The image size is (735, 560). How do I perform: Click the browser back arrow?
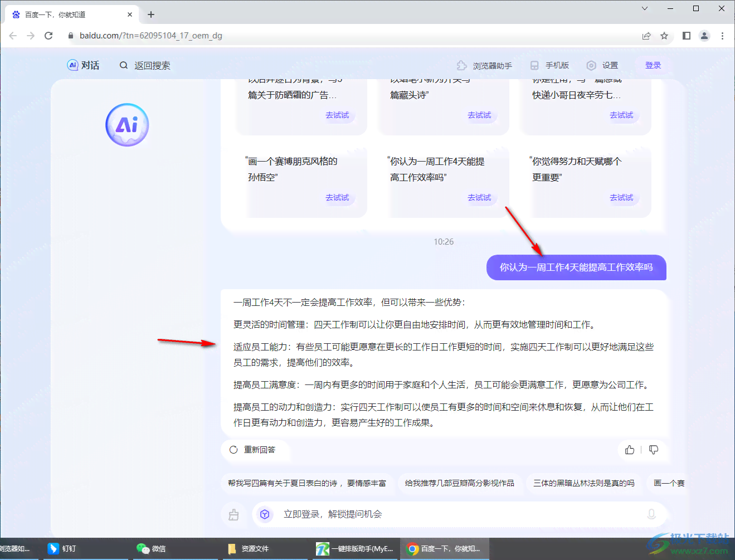[x=13, y=36]
